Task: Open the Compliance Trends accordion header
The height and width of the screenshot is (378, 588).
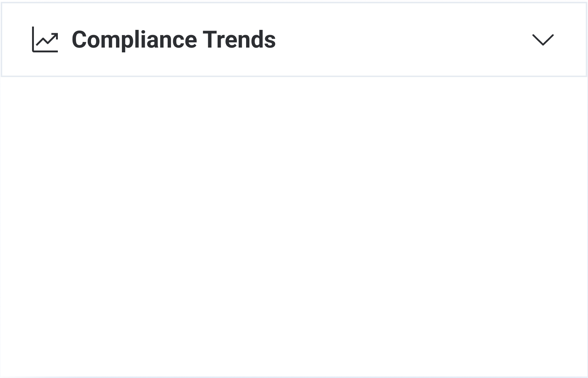Action: point(294,39)
